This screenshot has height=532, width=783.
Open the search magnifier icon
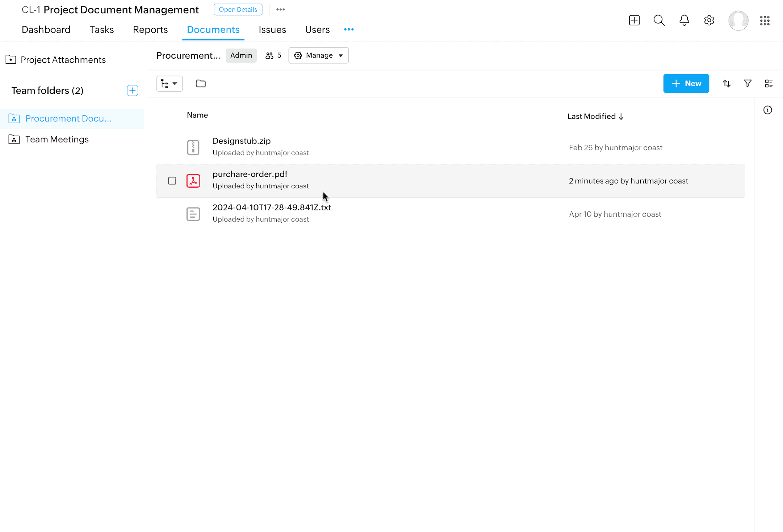(659, 20)
